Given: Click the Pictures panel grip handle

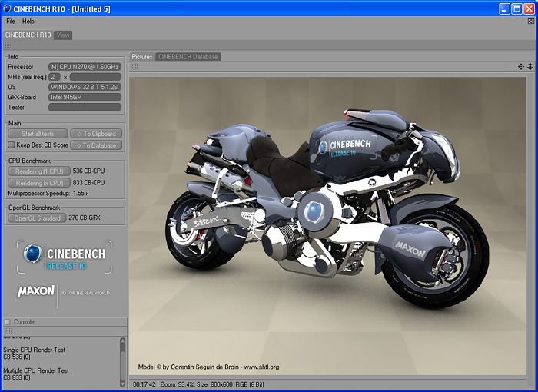Looking at the screenshot, I should (134, 67).
